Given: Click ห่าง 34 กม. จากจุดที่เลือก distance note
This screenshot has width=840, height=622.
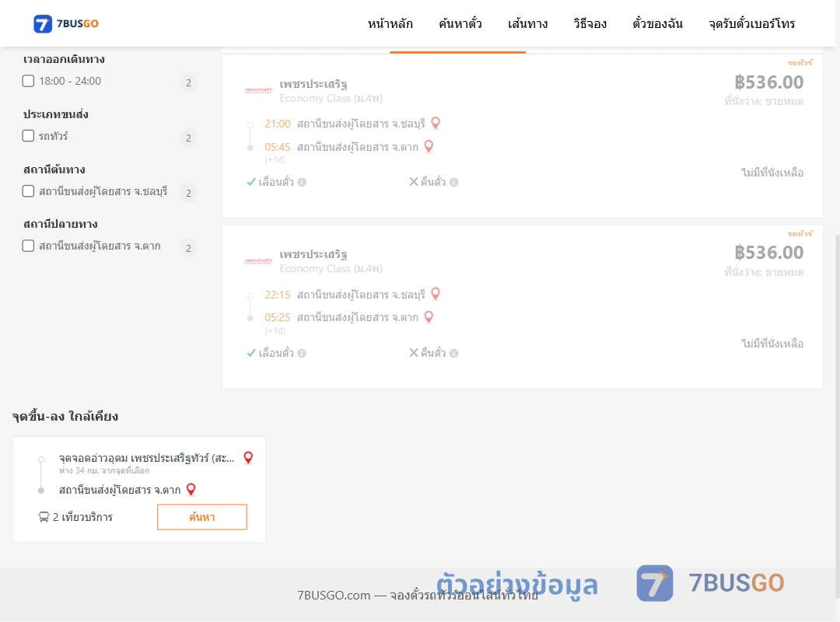Looking at the screenshot, I should tap(104, 470).
